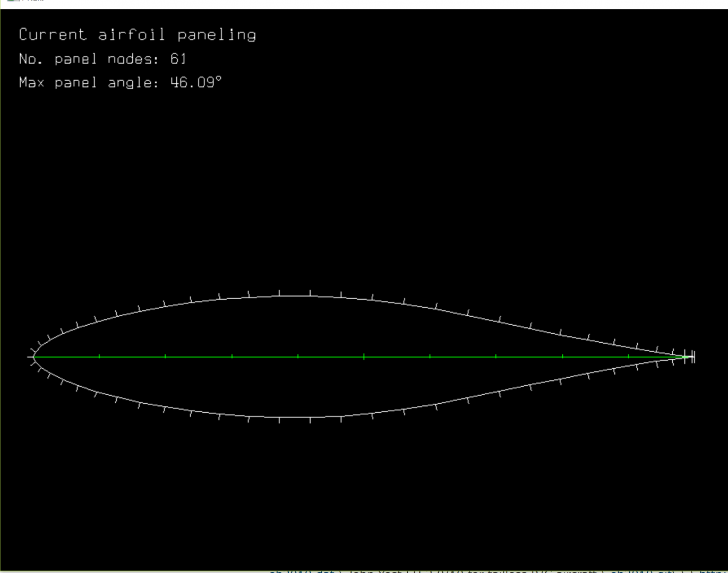Click the panel node count value 61

point(178,59)
